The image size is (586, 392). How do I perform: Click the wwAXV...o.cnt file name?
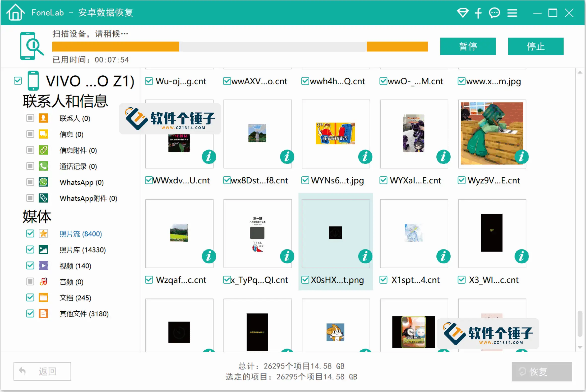[x=260, y=81]
